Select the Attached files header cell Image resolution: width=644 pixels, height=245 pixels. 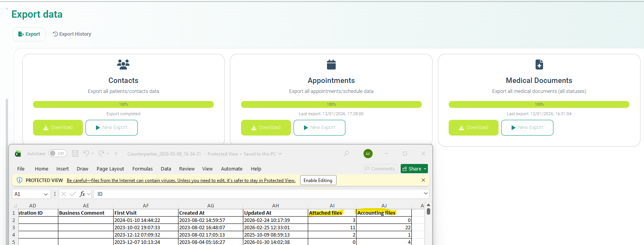tap(332, 213)
